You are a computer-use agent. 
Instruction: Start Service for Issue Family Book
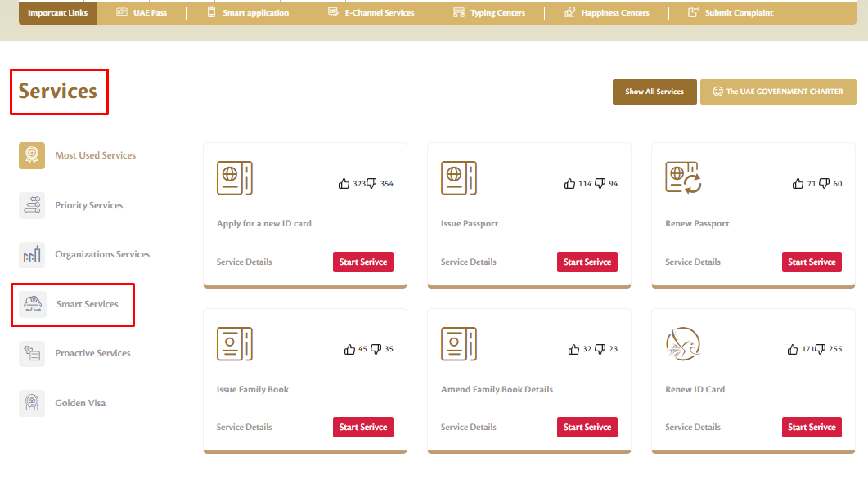point(362,427)
